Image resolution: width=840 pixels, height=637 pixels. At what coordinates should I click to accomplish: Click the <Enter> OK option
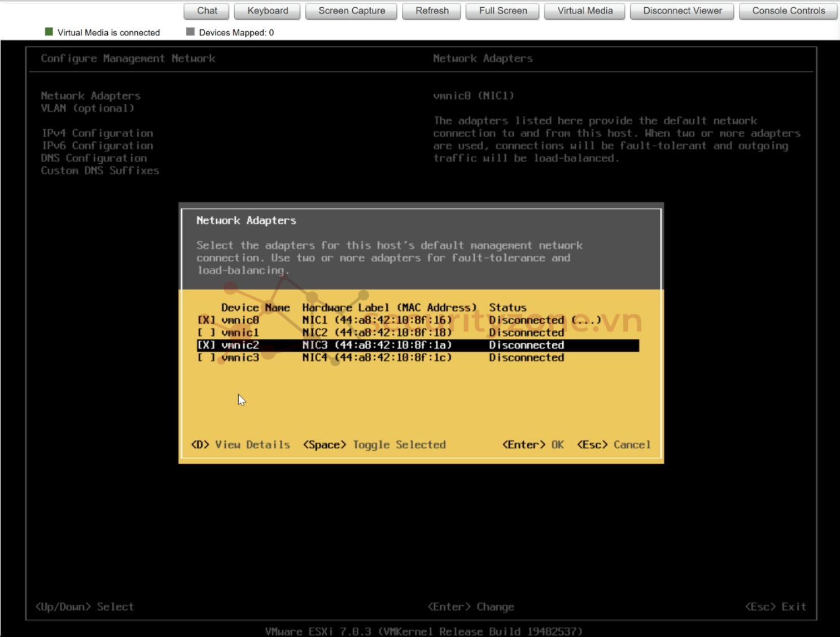point(533,445)
